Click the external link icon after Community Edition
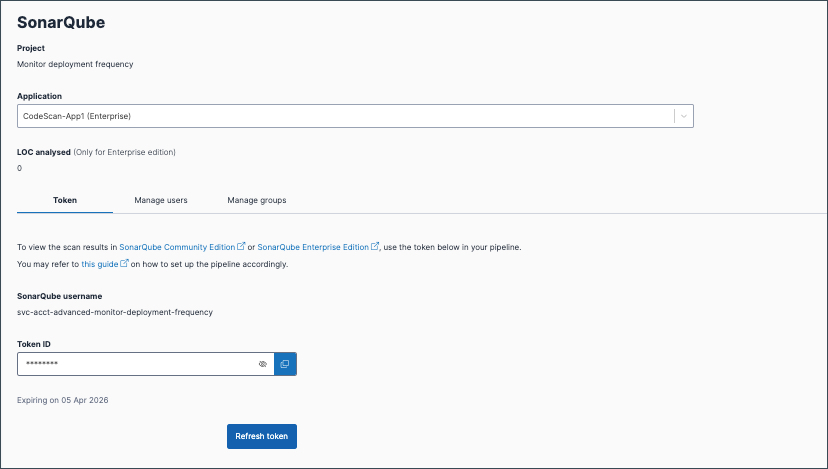This screenshot has height=469, width=828. click(241, 246)
